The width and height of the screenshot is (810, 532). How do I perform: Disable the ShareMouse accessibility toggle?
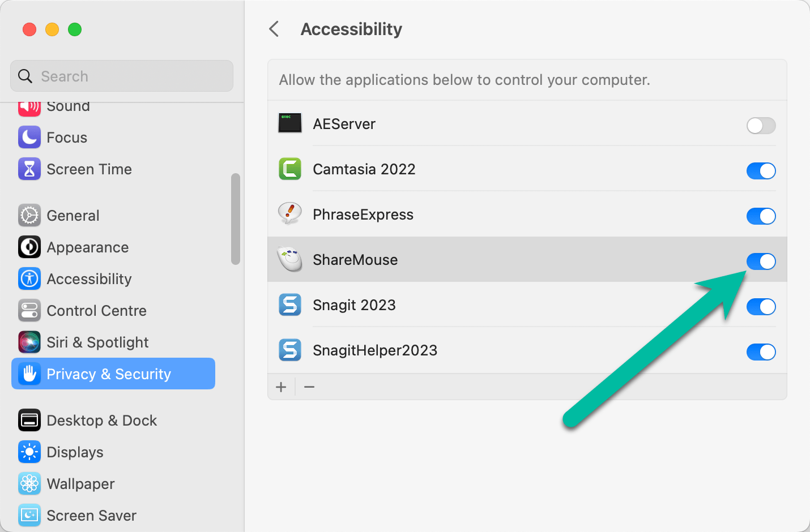click(x=761, y=261)
